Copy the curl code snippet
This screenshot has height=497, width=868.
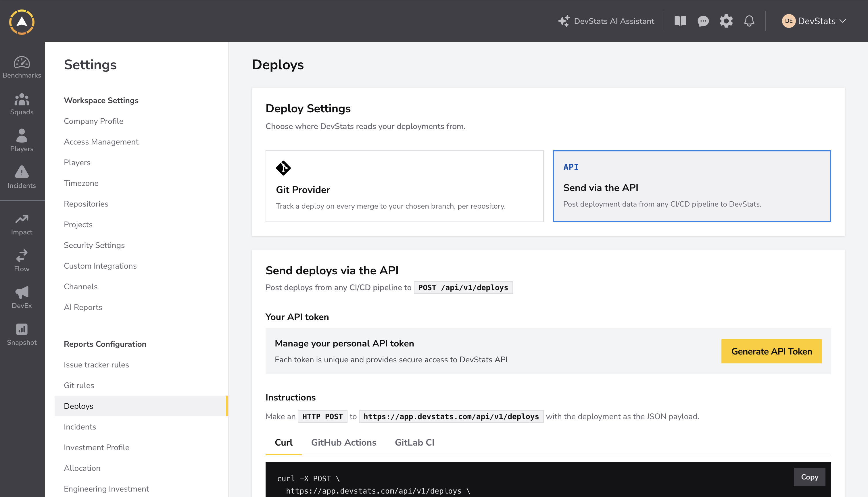tap(810, 477)
